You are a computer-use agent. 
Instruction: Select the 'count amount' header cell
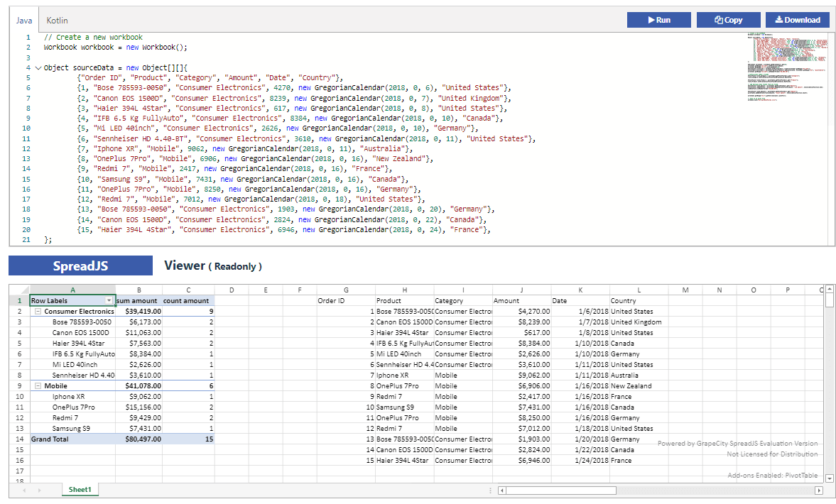pyautogui.click(x=188, y=300)
